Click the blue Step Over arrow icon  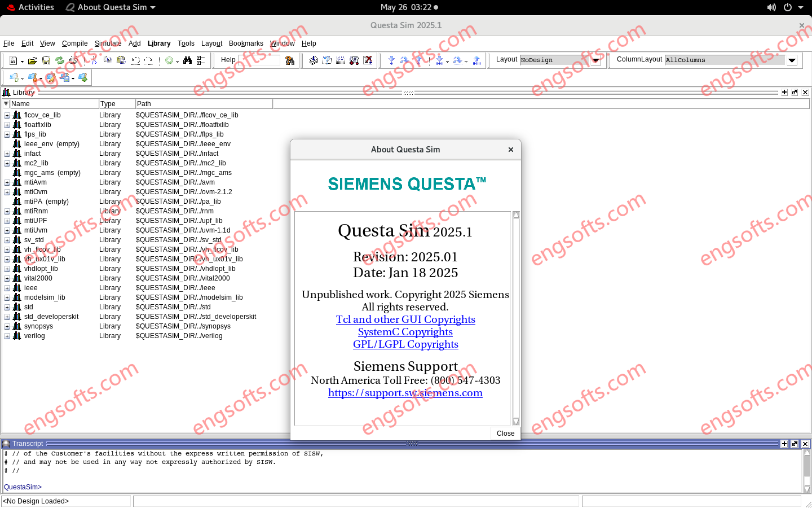pos(405,60)
